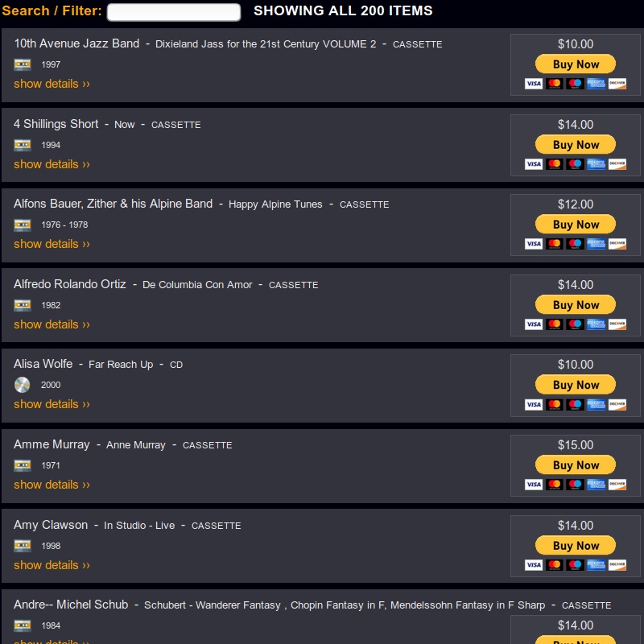The height and width of the screenshot is (644, 644).
Task: Expand show details for 4 Shillings Short
Action: 52,164
